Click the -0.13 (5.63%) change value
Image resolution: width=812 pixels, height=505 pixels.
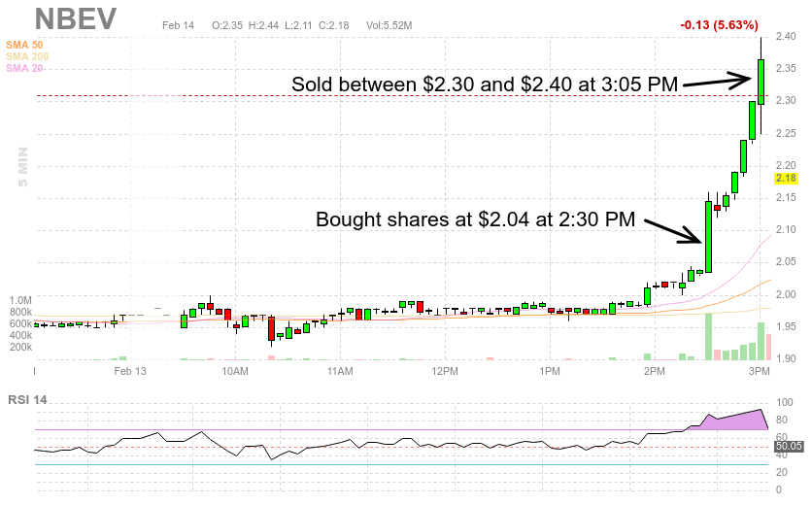coord(719,25)
